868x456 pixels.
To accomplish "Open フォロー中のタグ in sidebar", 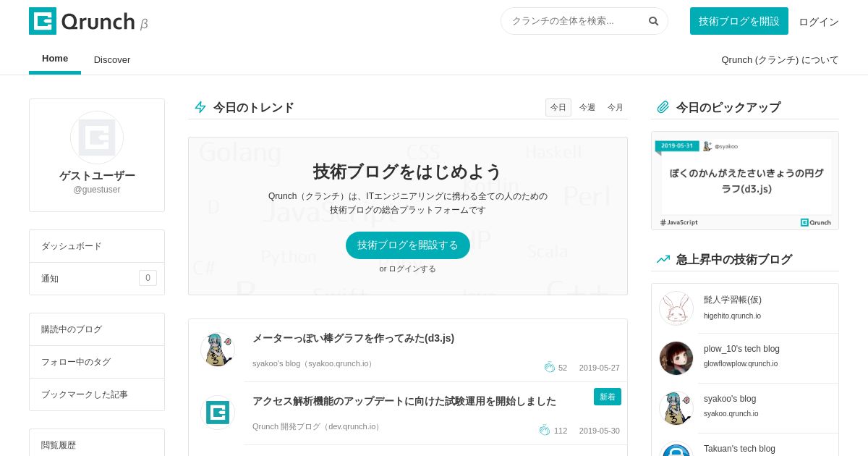I will [x=97, y=362].
